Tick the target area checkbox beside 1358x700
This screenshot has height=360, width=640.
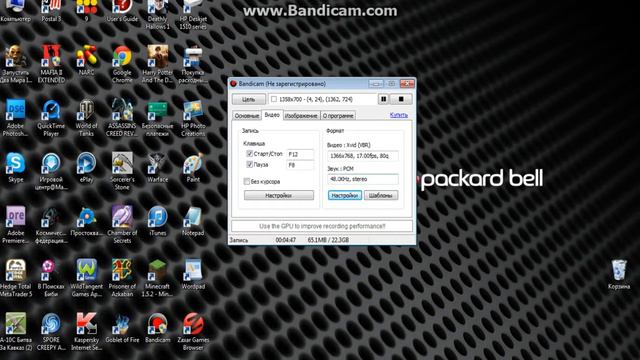pos(274,99)
